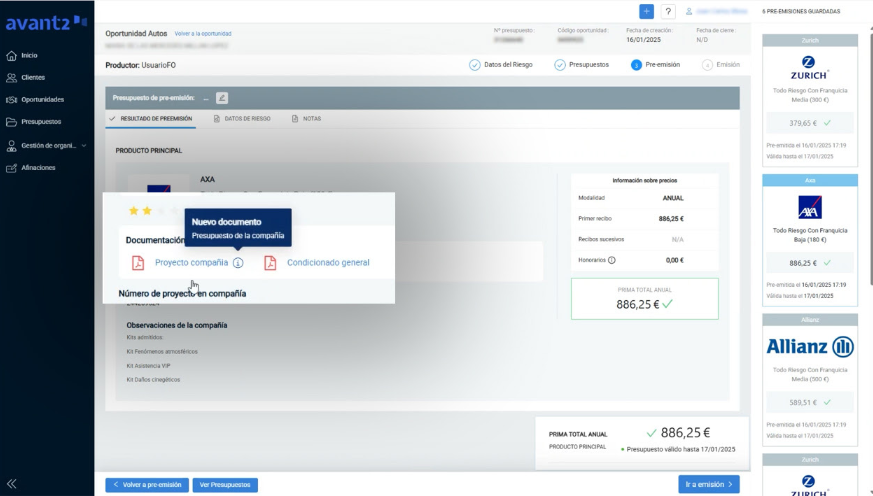Switch to the Notas tab
The width and height of the screenshot is (873, 496).
click(x=306, y=119)
